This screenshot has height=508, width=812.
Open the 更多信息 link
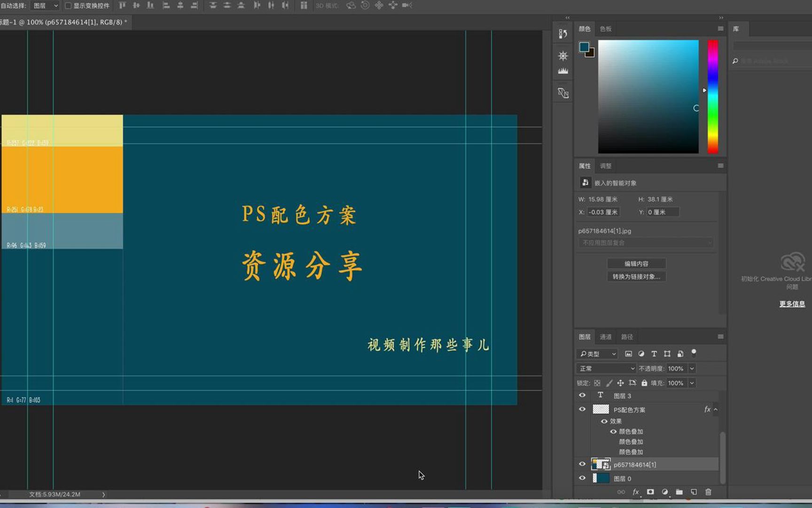(x=792, y=304)
